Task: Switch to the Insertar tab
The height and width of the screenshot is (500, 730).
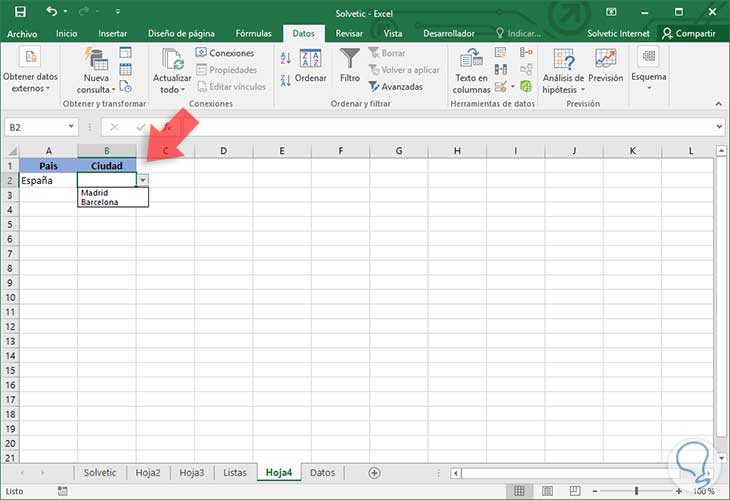Action: 113,34
